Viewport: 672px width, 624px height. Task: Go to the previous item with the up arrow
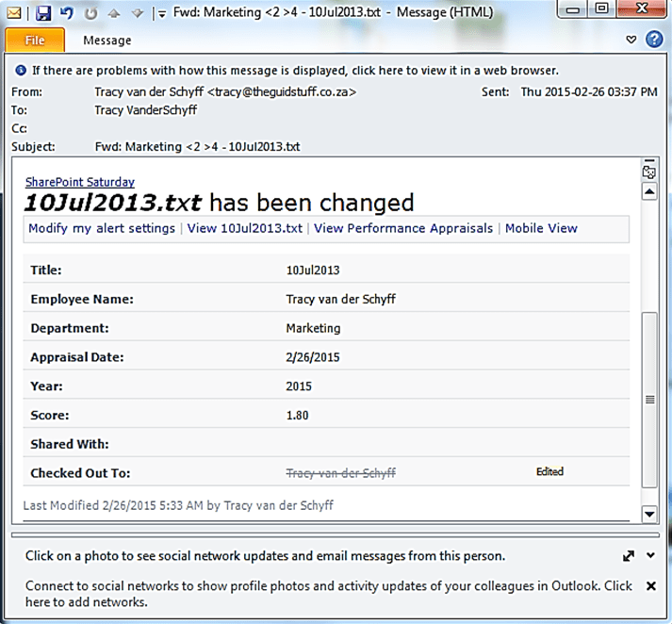point(114,13)
